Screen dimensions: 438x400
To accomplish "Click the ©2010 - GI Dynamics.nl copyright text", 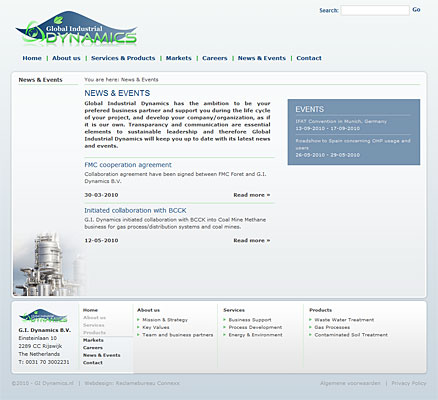I will click(x=43, y=383).
